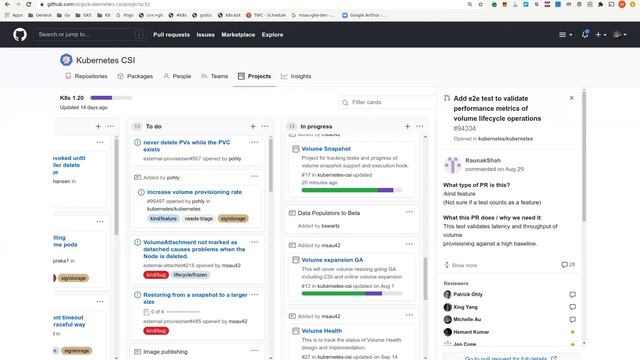Screen dimensions: 640x360
Task: Open the notifications bell
Action: 585,35
